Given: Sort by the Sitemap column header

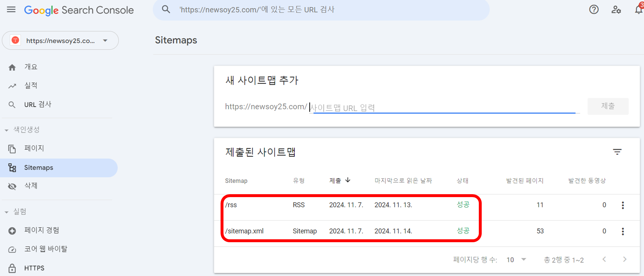Looking at the screenshot, I should pos(236,181).
